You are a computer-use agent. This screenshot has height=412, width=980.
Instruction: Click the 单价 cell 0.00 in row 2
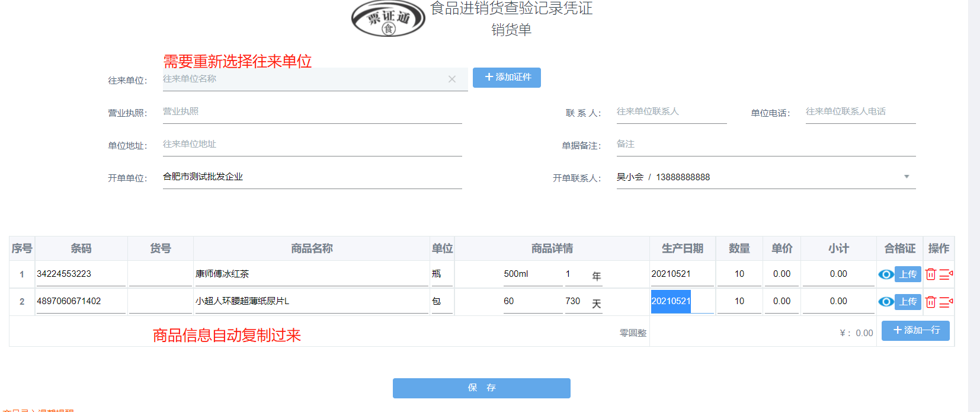[782, 301]
